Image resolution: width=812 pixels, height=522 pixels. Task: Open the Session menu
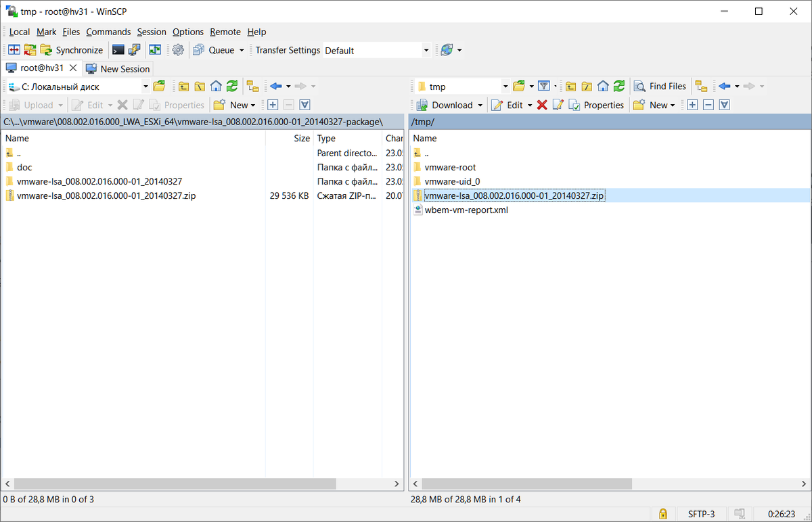click(x=152, y=32)
